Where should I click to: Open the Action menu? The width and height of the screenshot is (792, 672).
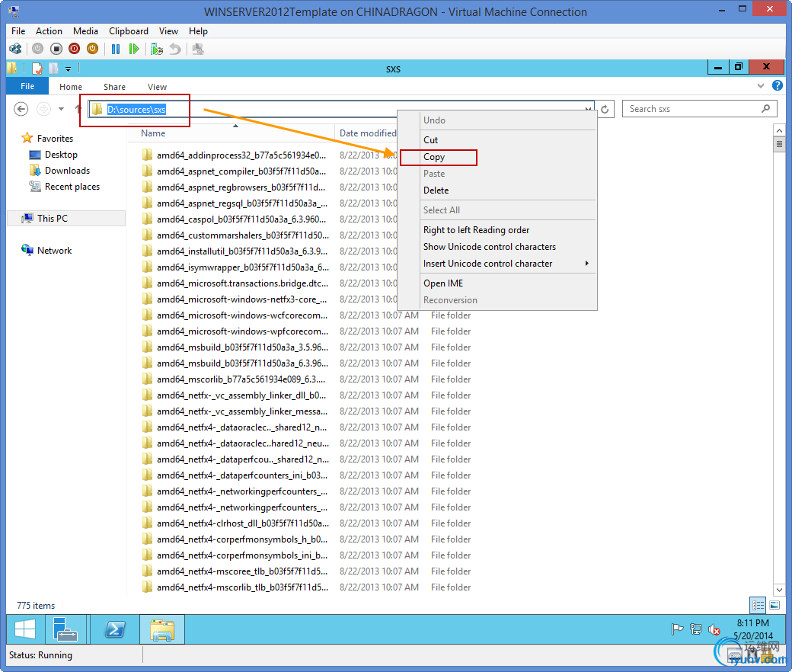[49, 30]
